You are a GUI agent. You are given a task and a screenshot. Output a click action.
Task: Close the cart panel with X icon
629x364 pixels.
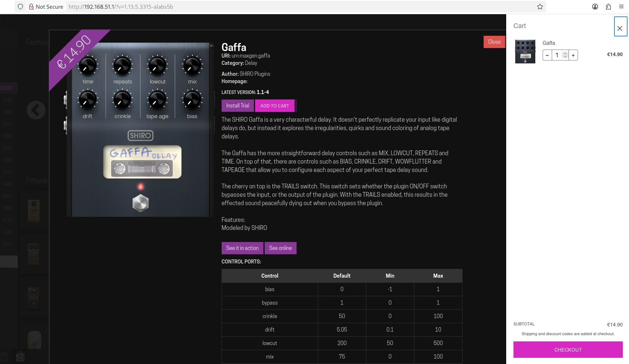(x=620, y=28)
